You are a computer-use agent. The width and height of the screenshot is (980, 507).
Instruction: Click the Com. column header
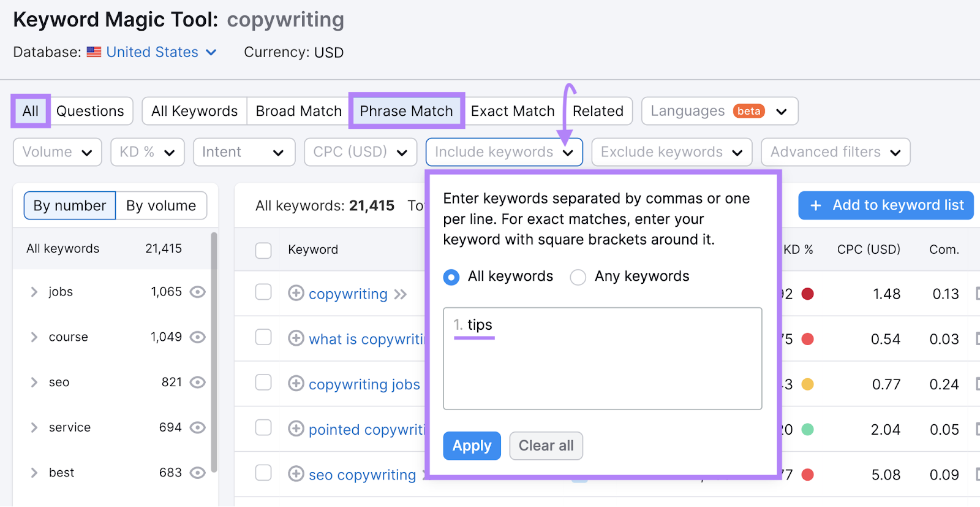pyautogui.click(x=944, y=250)
